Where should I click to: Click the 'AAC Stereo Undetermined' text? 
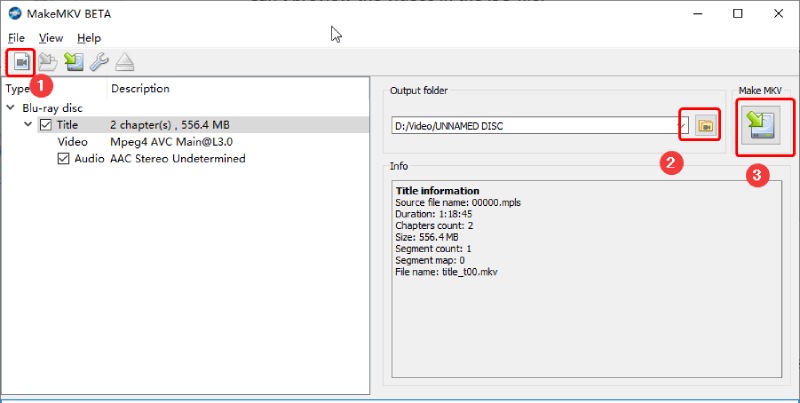pyautogui.click(x=178, y=159)
